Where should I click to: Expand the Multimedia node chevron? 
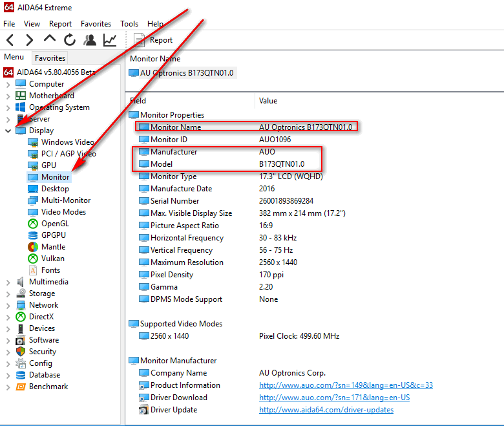click(x=8, y=282)
